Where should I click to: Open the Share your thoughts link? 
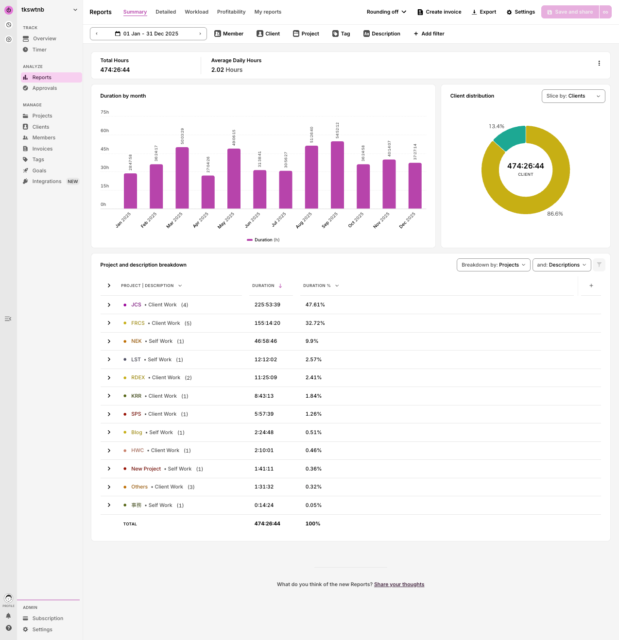point(399,584)
